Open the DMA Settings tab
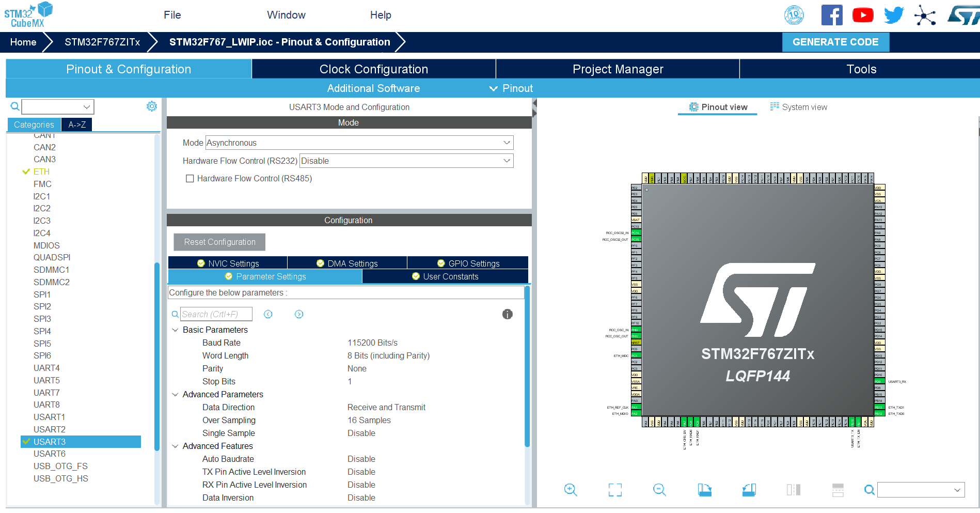 point(347,263)
